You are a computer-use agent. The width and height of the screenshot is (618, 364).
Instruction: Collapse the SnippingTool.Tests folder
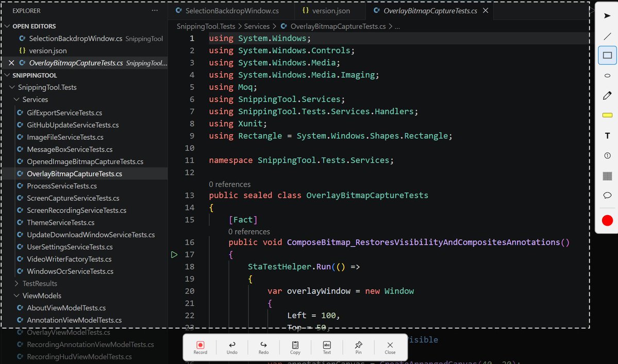coord(12,88)
